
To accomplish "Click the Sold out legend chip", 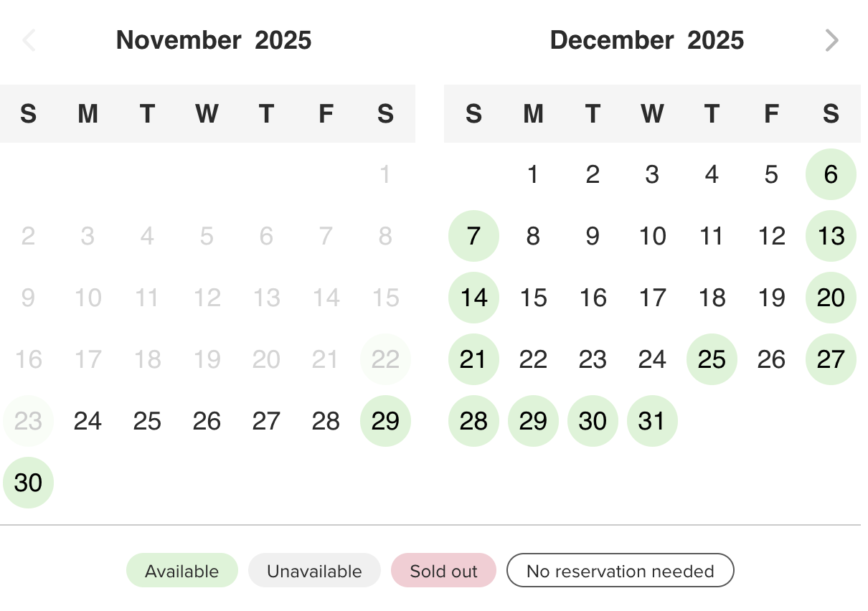I will pyautogui.click(x=443, y=570).
